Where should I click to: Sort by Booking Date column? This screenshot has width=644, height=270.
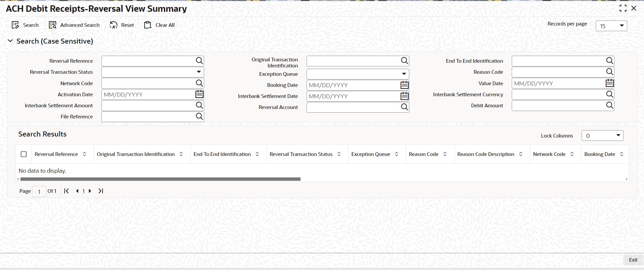tap(622, 154)
